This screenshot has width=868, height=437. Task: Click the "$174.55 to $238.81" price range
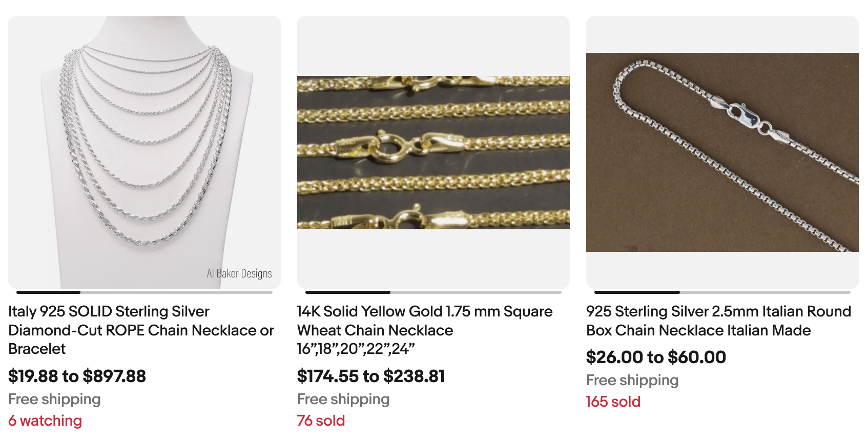coord(371,376)
